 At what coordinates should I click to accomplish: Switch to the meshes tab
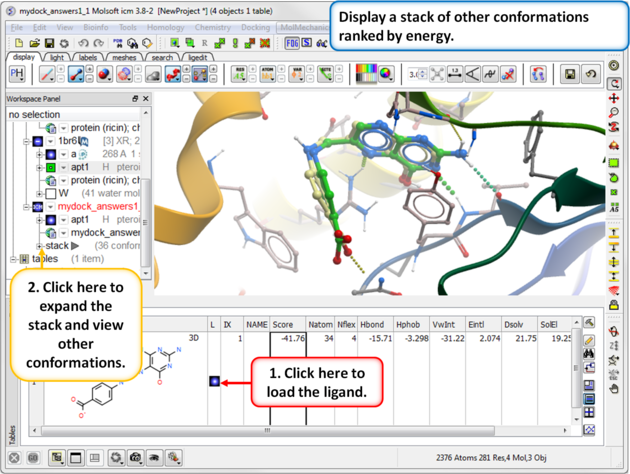(124, 58)
